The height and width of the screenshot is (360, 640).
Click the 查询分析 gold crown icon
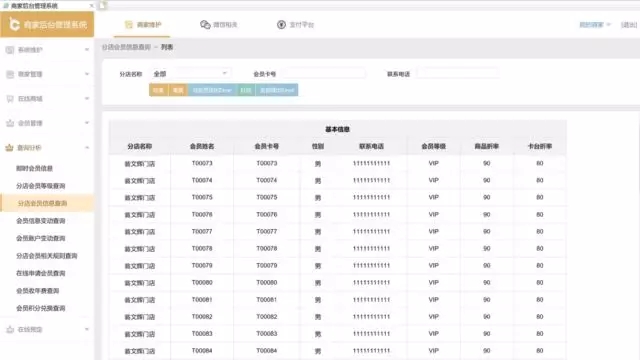tap(9, 148)
